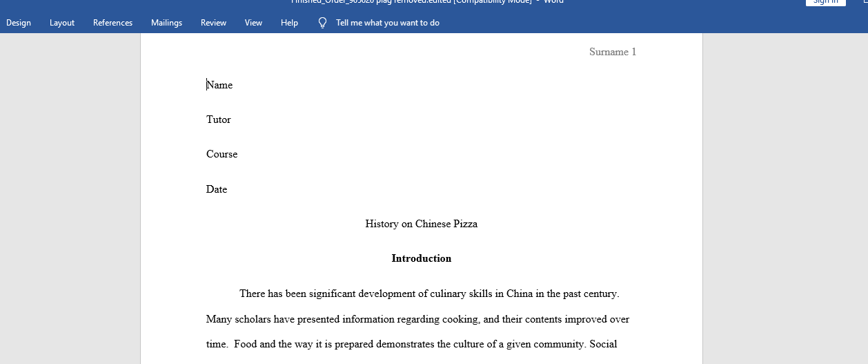Click the lightbulb Tell Me icon
The image size is (868, 364).
[x=322, y=23]
